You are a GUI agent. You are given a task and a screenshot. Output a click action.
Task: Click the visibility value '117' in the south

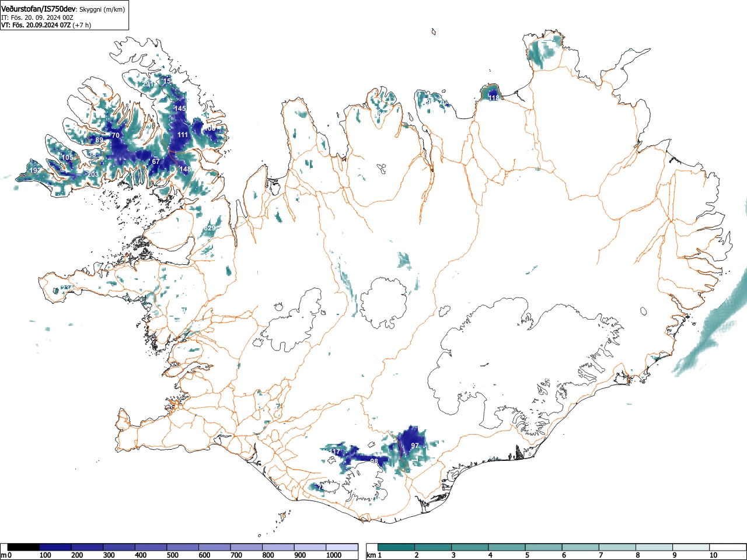click(x=335, y=452)
